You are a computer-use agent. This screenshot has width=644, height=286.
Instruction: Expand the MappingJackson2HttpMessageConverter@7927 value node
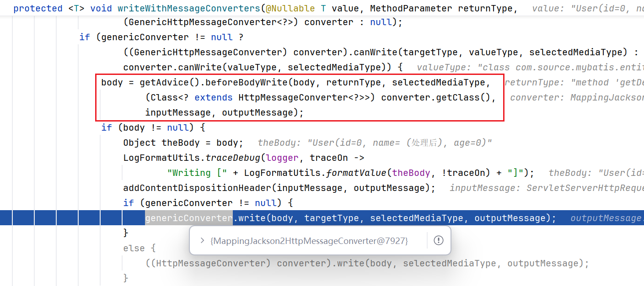coord(202,240)
